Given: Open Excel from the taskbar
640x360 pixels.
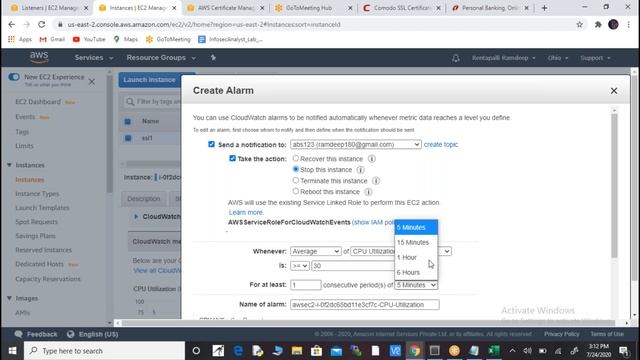Looking at the screenshot, I should pyautogui.click(x=494, y=351).
